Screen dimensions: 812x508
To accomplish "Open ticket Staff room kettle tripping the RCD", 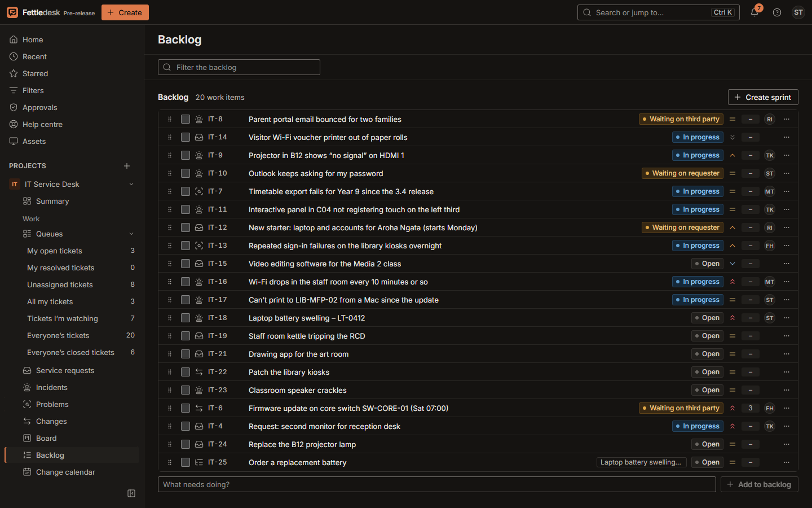I will [x=307, y=336].
